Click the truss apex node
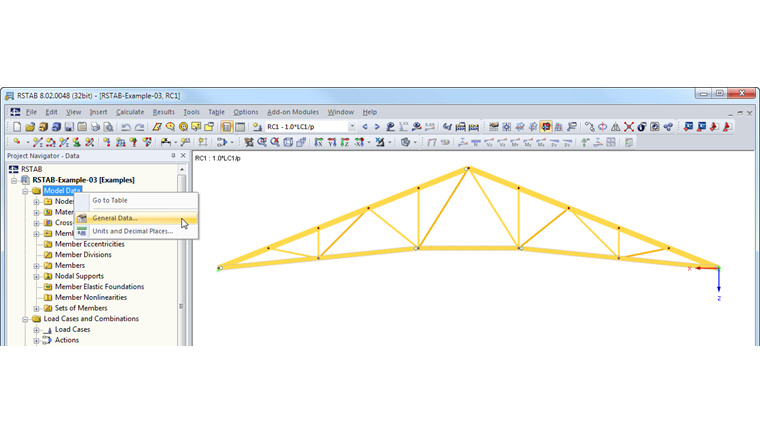760x433 pixels. [467, 169]
